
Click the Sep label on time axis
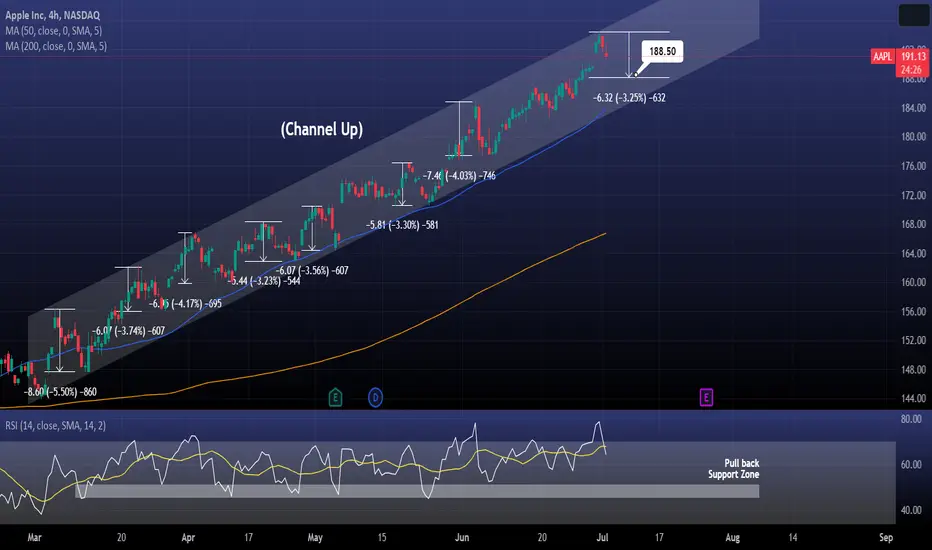click(886, 538)
